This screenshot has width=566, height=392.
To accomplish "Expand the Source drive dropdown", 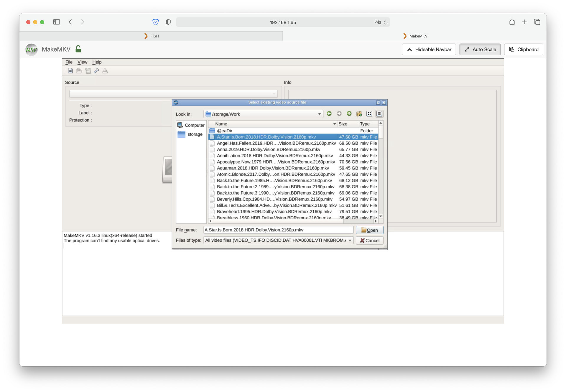I will point(274,94).
